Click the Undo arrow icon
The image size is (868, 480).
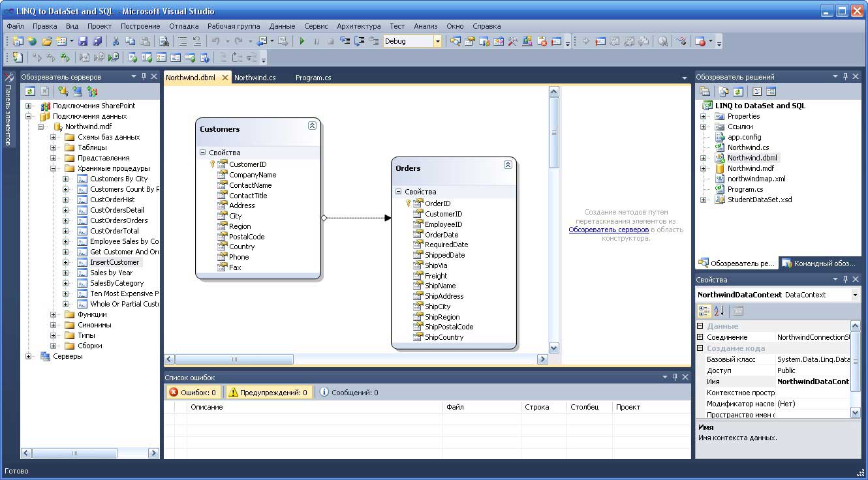tap(215, 41)
